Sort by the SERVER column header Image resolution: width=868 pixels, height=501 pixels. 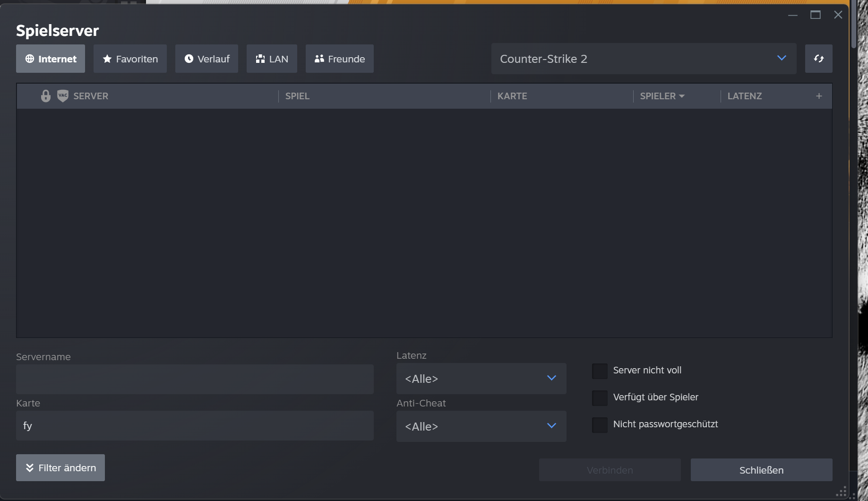[x=91, y=96]
